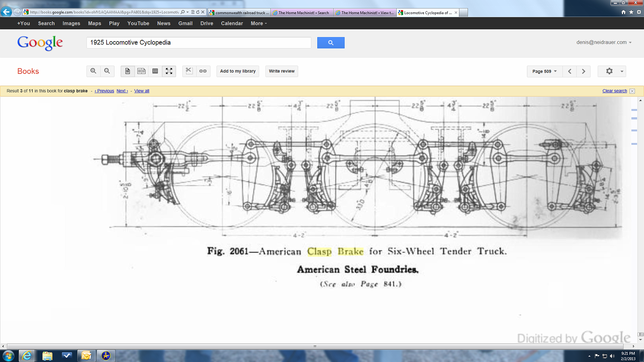
Task: Open Books settings gear
Action: click(609, 71)
